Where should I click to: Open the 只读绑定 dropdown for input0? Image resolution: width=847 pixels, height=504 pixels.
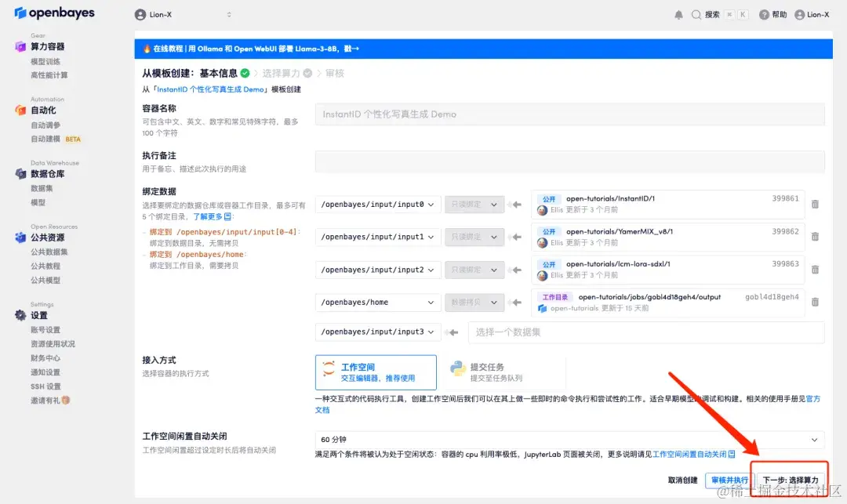(474, 205)
